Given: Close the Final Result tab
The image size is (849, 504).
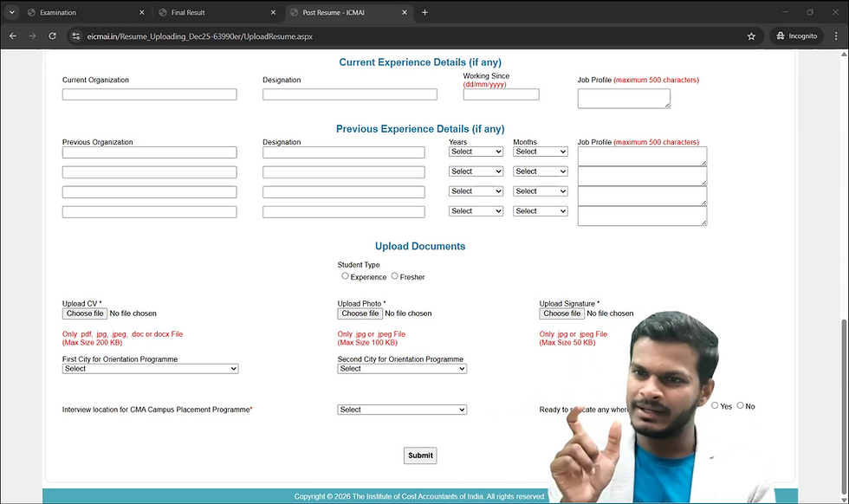Looking at the screenshot, I should 273,12.
